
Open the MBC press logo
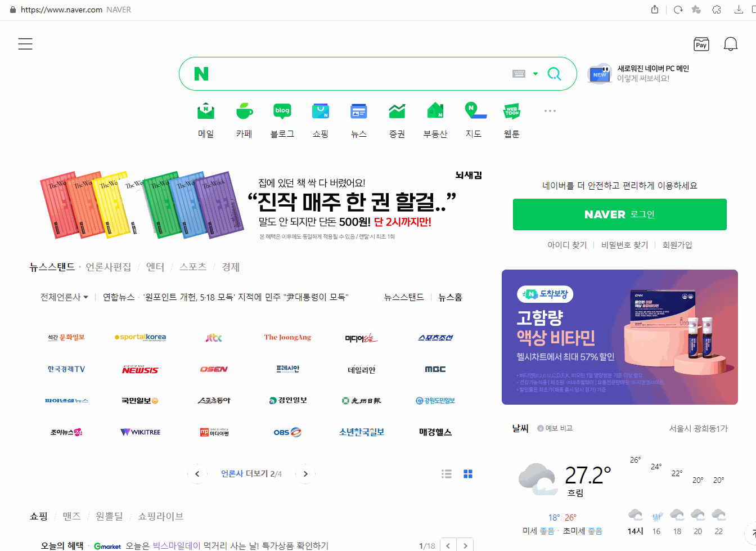(435, 369)
